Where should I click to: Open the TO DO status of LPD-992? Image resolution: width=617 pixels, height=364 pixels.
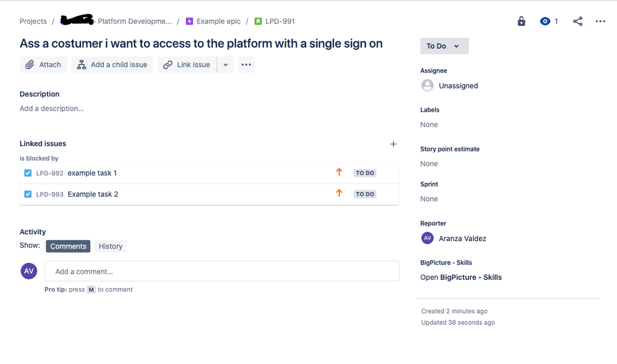tap(365, 173)
